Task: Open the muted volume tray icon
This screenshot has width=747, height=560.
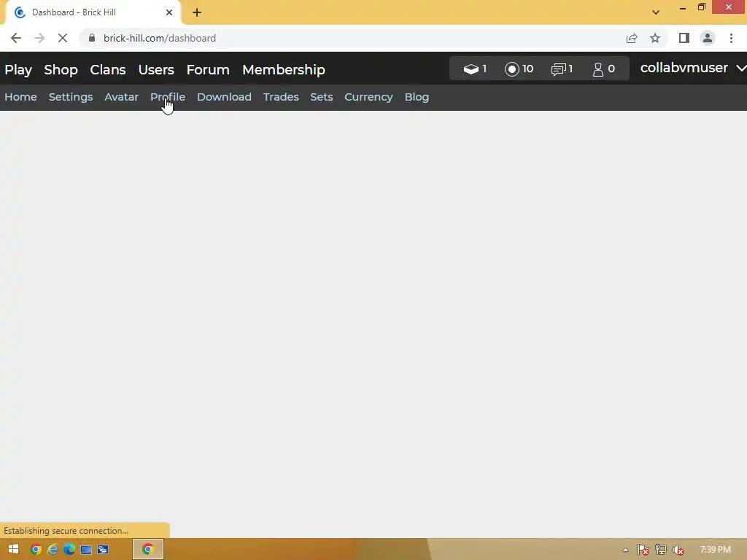Action: (x=678, y=551)
